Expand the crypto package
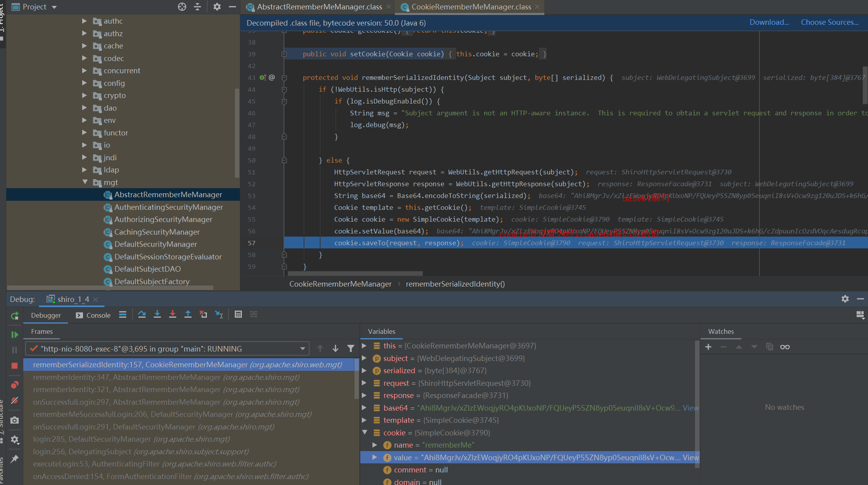The image size is (868, 485). tap(84, 95)
